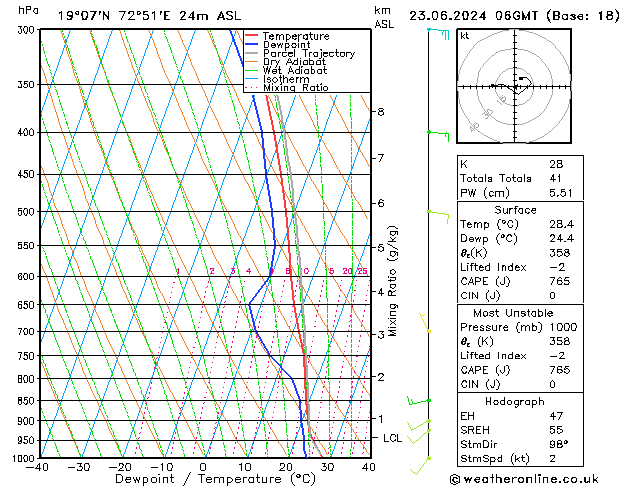Click the red Temperature legend line
This screenshot has height=486, width=629.
[252, 36]
